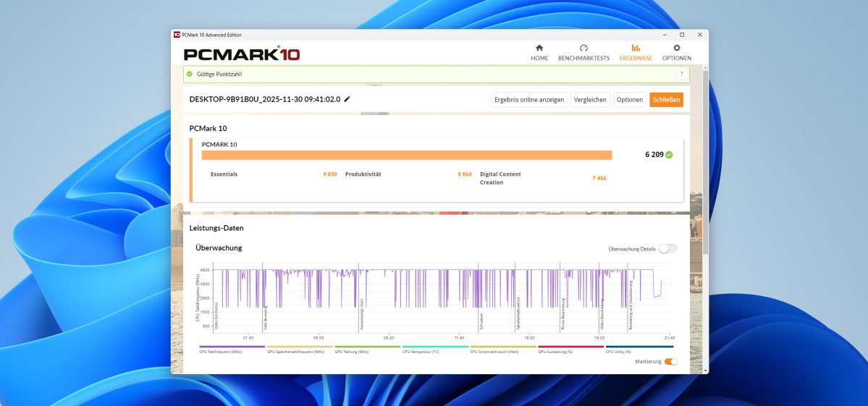Click the orange Schließen button
The width and height of the screenshot is (868, 406).
click(x=666, y=100)
